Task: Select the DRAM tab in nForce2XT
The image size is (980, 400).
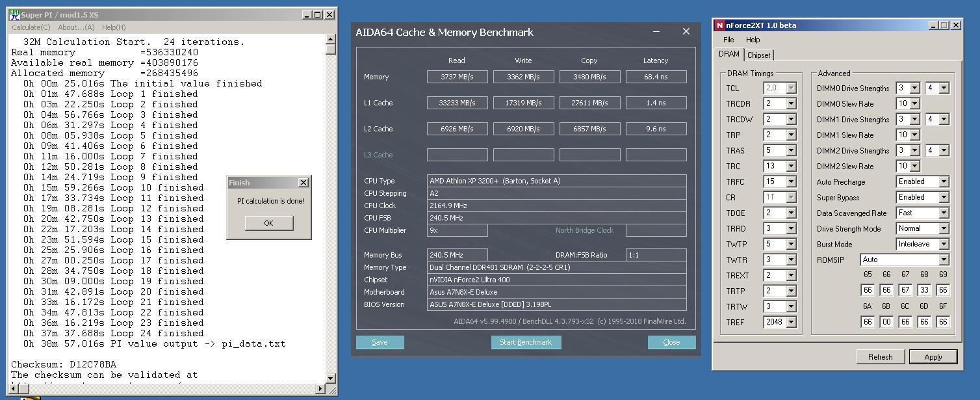Action: 729,54
